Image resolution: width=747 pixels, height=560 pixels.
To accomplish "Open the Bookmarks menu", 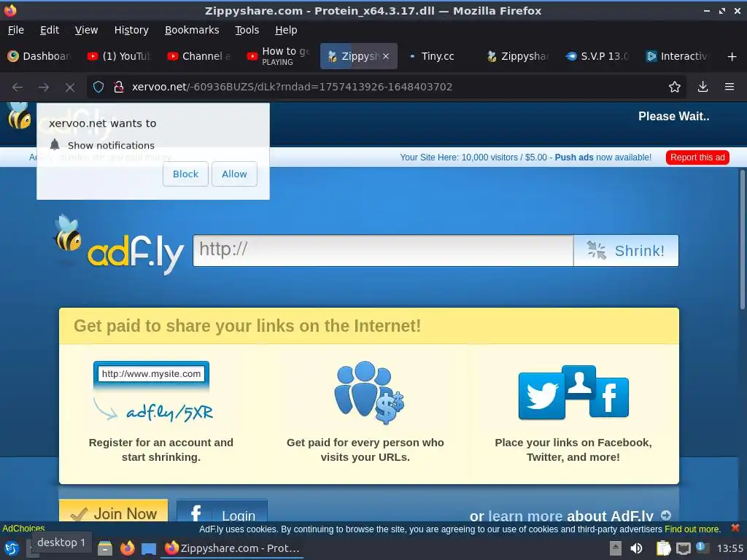I will [x=192, y=30].
